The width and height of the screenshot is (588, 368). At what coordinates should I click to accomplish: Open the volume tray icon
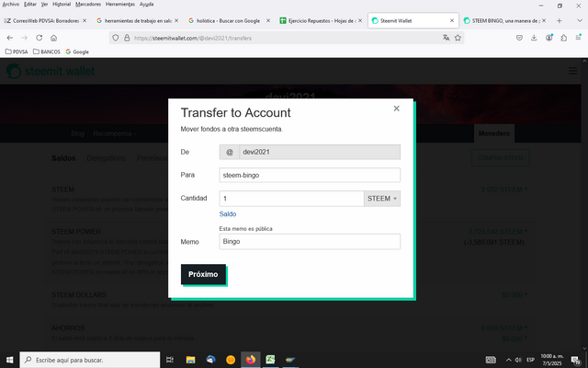518,360
